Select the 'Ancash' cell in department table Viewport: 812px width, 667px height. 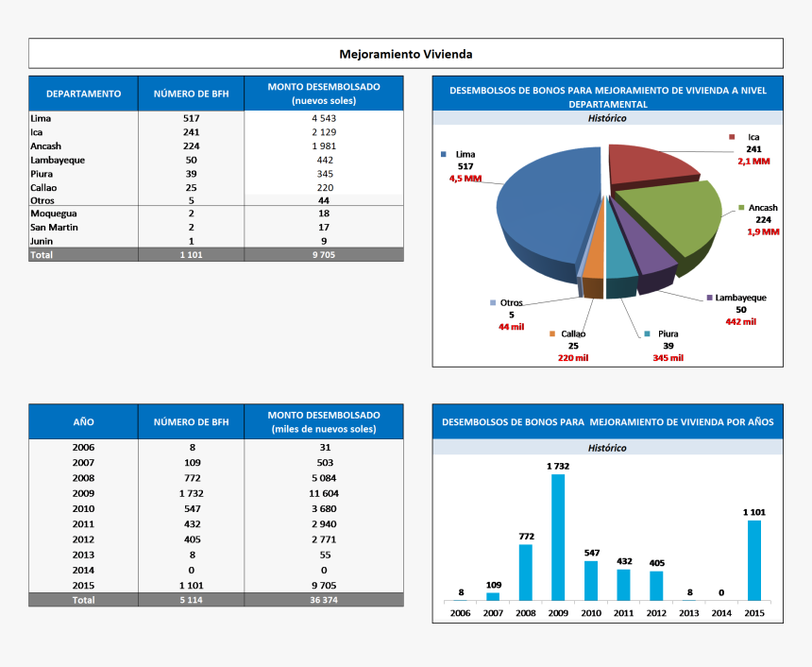[x=83, y=146]
